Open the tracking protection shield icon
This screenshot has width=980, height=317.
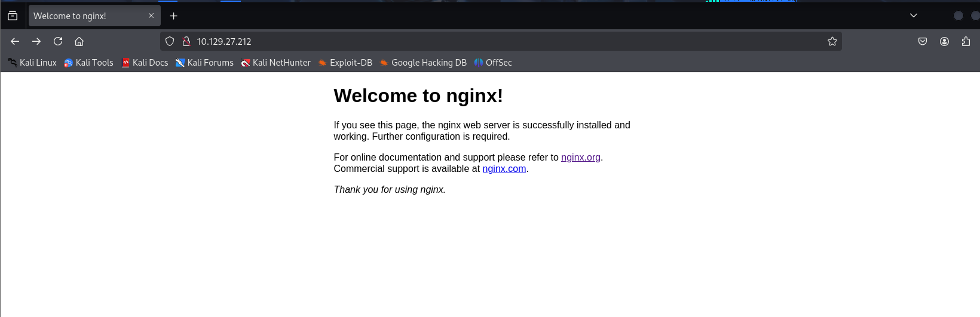tap(170, 41)
